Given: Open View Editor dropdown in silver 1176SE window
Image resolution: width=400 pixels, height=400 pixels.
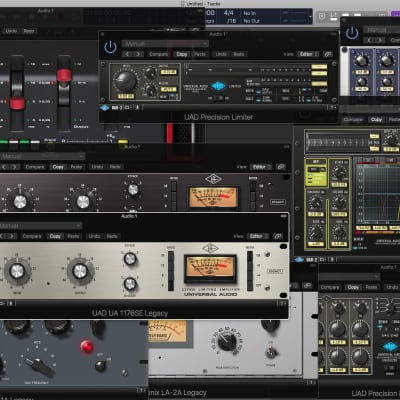Looking at the screenshot, I should tap(257, 236).
